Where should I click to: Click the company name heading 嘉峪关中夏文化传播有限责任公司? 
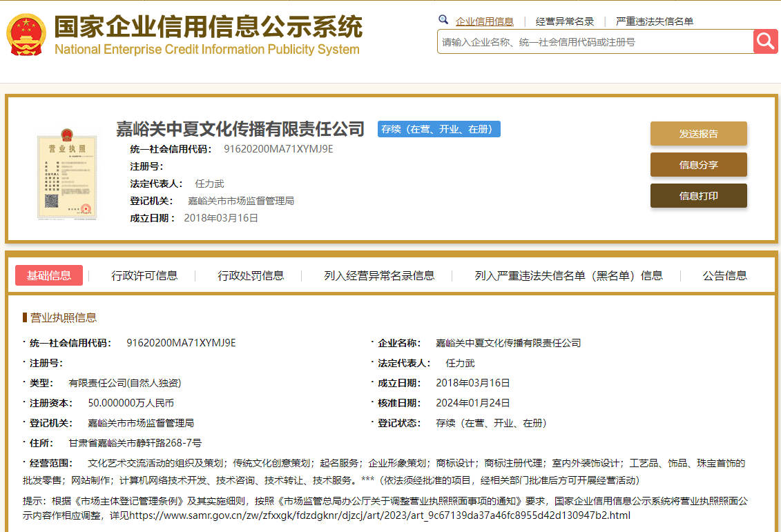tap(240, 129)
